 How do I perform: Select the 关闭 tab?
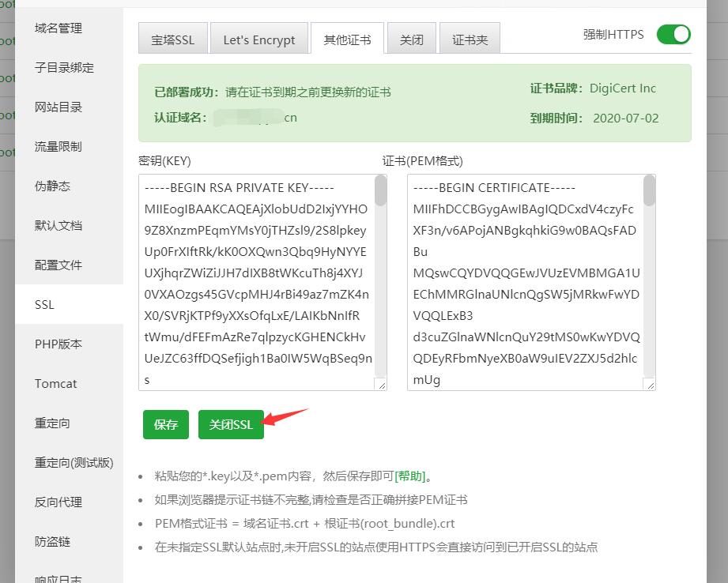click(x=411, y=37)
